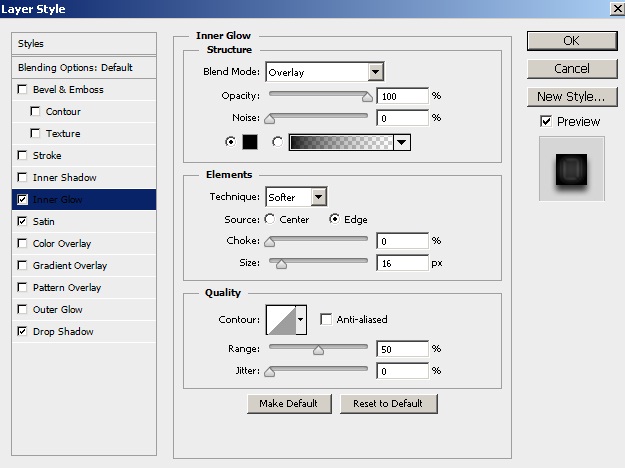
Task: Expand the Technique dropdown
Action: click(x=318, y=197)
